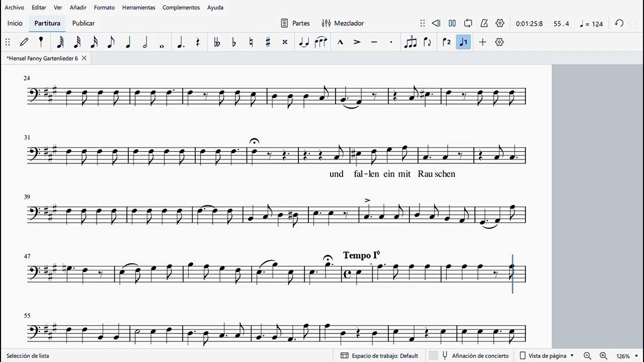Add staccato articulation
Image resolution: width=644 pixels, height=362 pixels.
(391, 42)
